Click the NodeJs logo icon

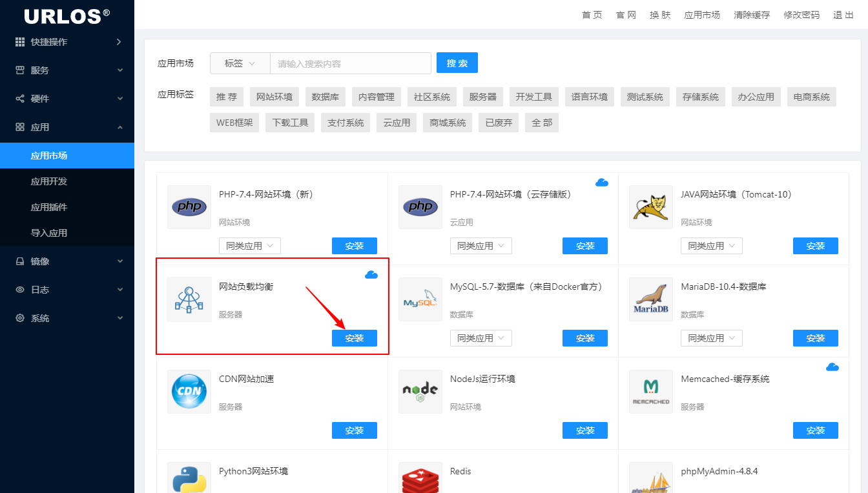tap(420, 392)
